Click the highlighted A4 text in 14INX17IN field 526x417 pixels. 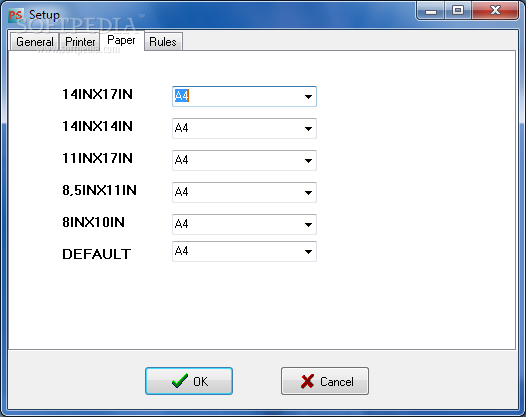click(x=182, y=96)
